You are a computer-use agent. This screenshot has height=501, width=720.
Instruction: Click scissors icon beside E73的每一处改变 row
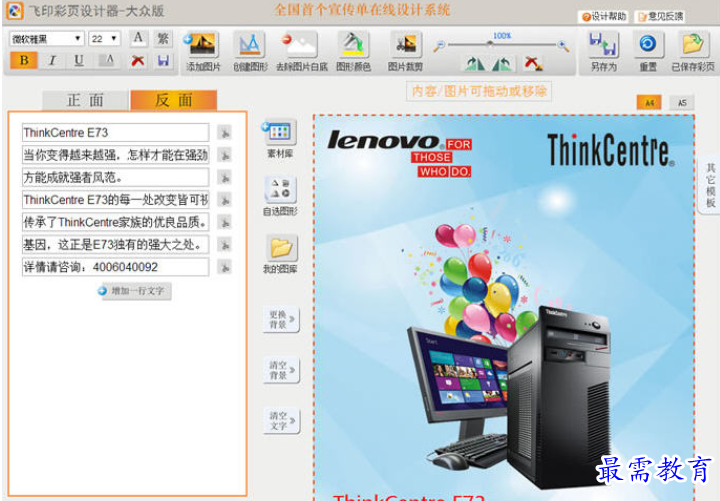pyautogui.click(x=225, y=200)
